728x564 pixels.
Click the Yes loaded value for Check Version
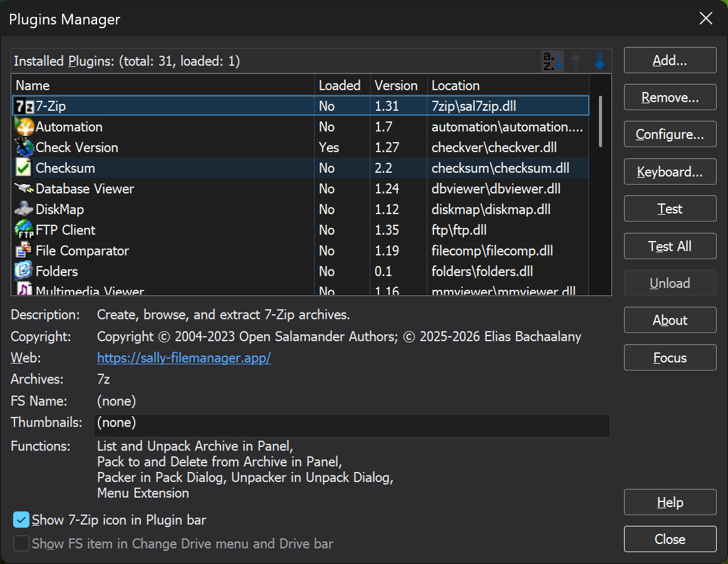tap(329, 148)
